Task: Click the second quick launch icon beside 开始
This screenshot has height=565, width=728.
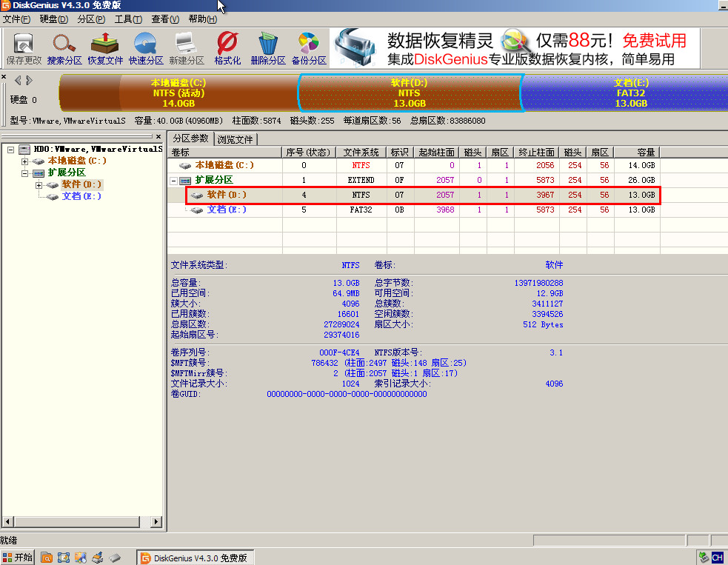Action: 64,558
